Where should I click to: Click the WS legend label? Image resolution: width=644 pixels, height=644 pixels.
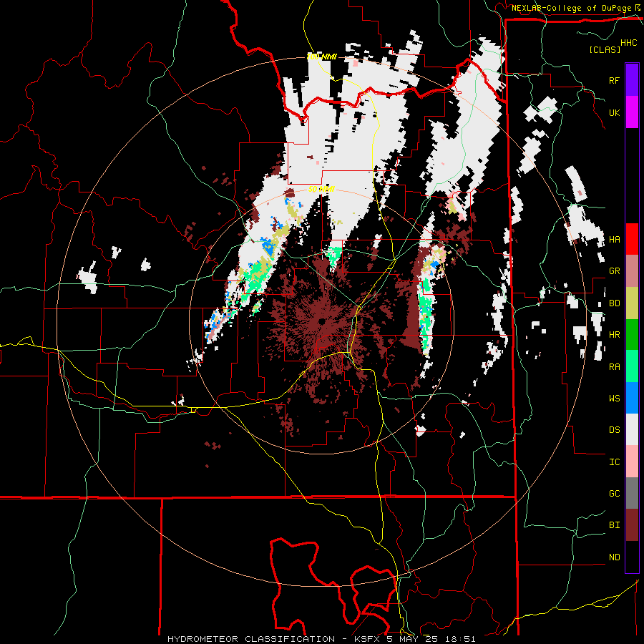coord(614,399)
